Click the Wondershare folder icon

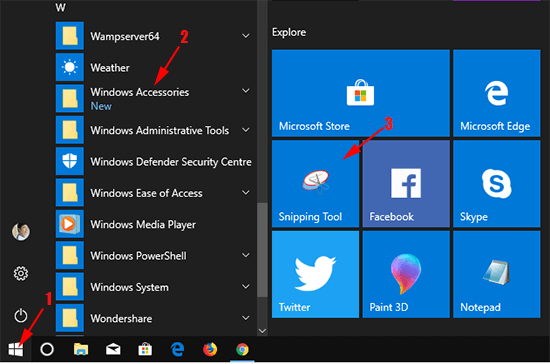(70, 318)
